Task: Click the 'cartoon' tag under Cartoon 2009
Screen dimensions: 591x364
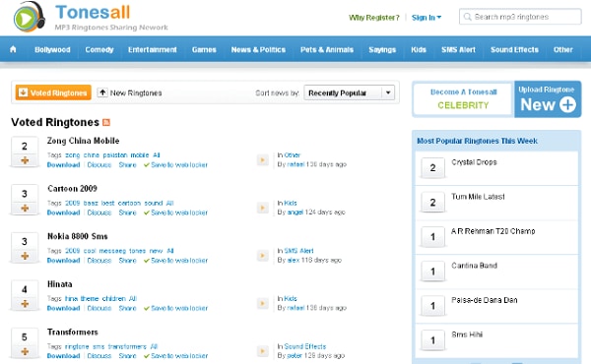Action: click(129, 203)
